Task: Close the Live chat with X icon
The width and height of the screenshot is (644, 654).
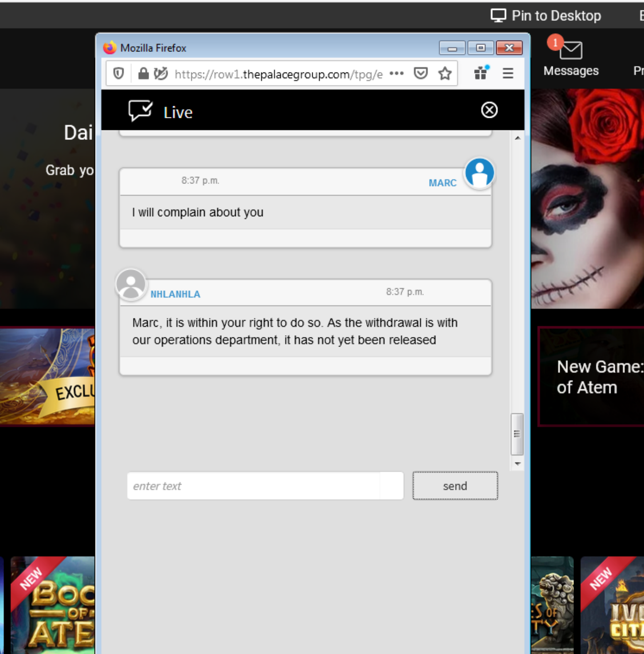Action: click(489, 110)
